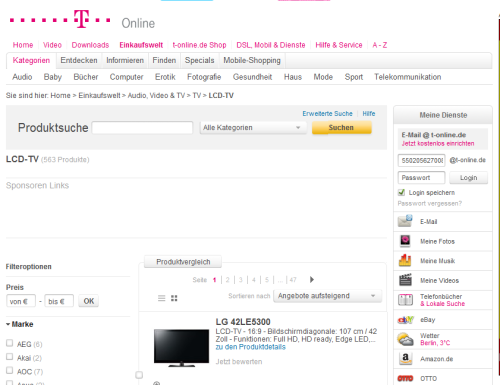Collapse the Marke filter section
Viewport: 500px width, 385px height.
click(x=20, y=324)
